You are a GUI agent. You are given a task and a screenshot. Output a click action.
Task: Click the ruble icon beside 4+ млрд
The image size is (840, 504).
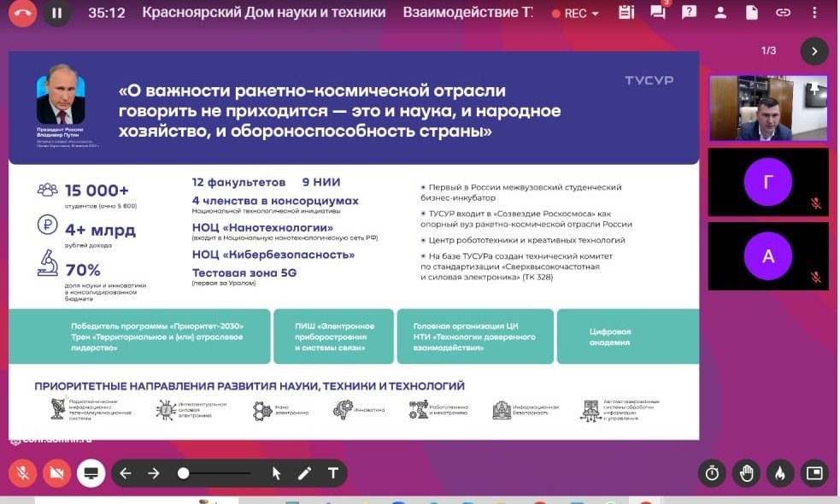(x=48, y=225)
